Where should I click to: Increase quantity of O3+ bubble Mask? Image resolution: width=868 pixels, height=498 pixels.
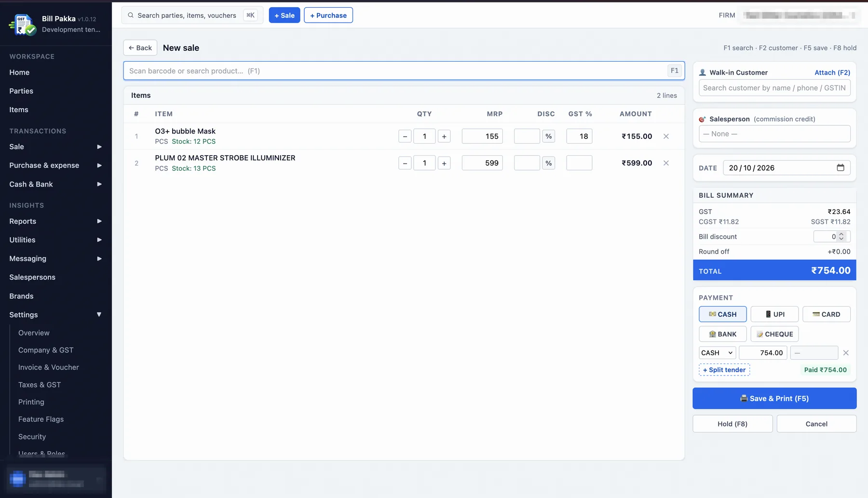444,136
